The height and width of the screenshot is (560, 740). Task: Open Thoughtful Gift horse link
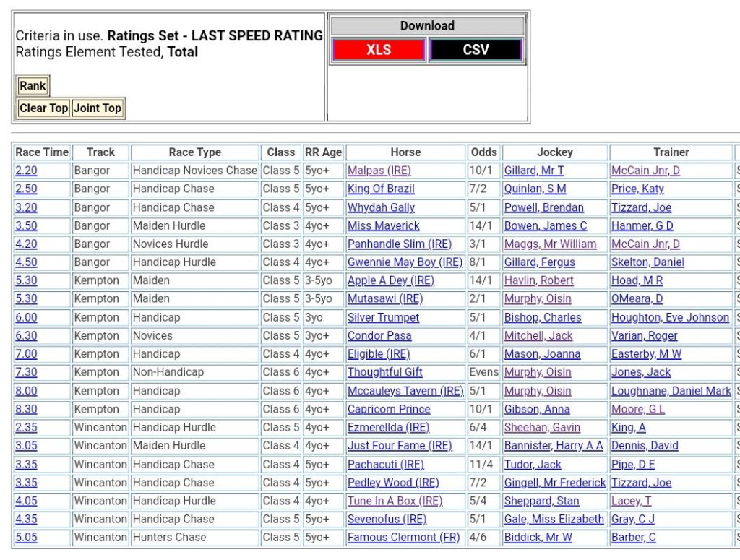coord(384,372)
